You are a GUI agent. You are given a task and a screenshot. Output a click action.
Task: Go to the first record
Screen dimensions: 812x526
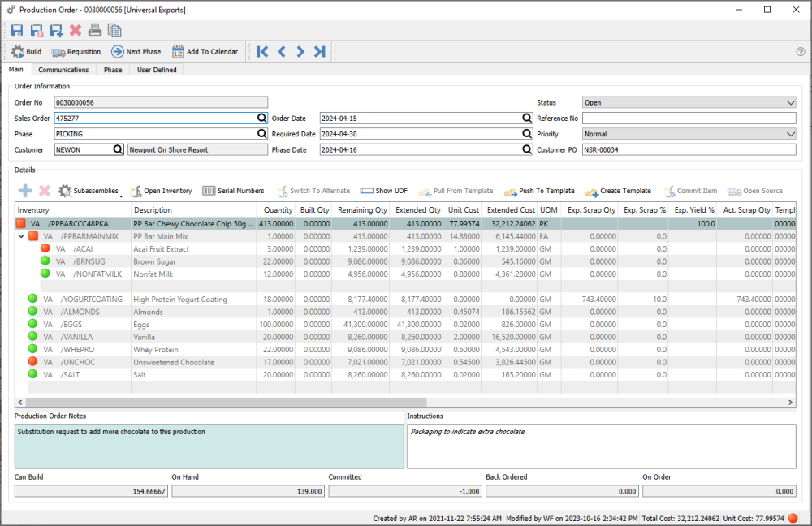[262, 52]
